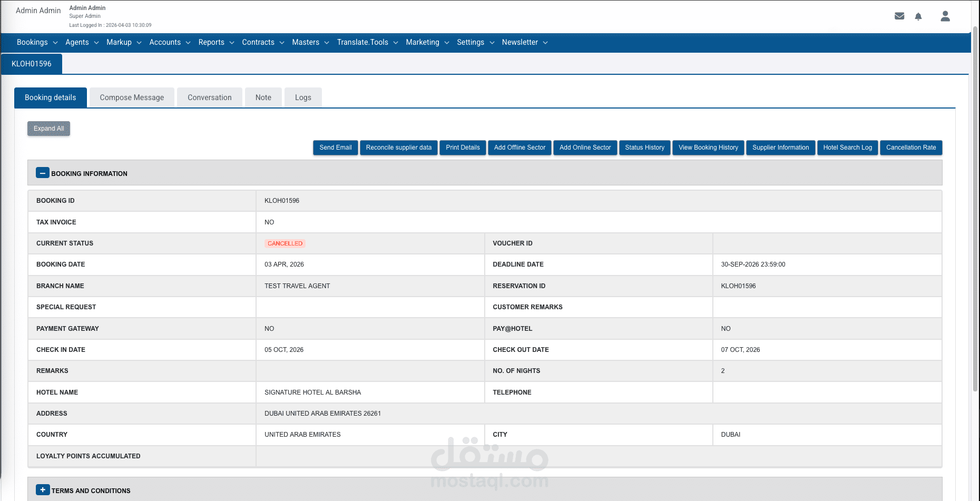Click the Send Email button
Screen dimensions: 980x501
pyautogui.click(x=336, y=148)
